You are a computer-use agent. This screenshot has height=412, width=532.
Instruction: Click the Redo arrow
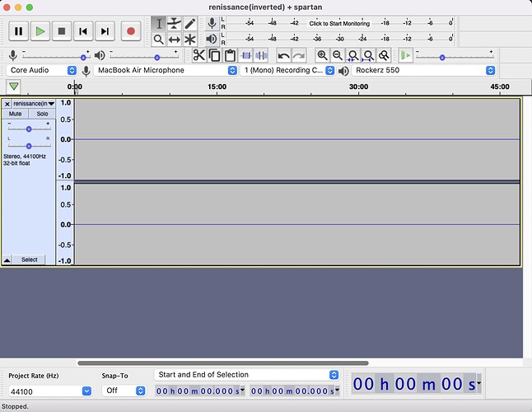click(299, 55)
